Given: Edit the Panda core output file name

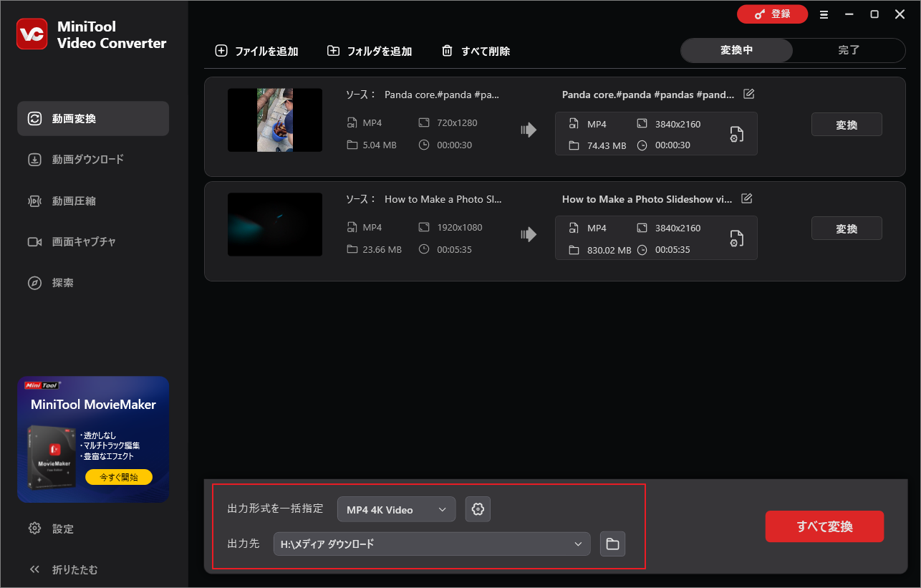Looking at the screenshot, I should 749,94.
